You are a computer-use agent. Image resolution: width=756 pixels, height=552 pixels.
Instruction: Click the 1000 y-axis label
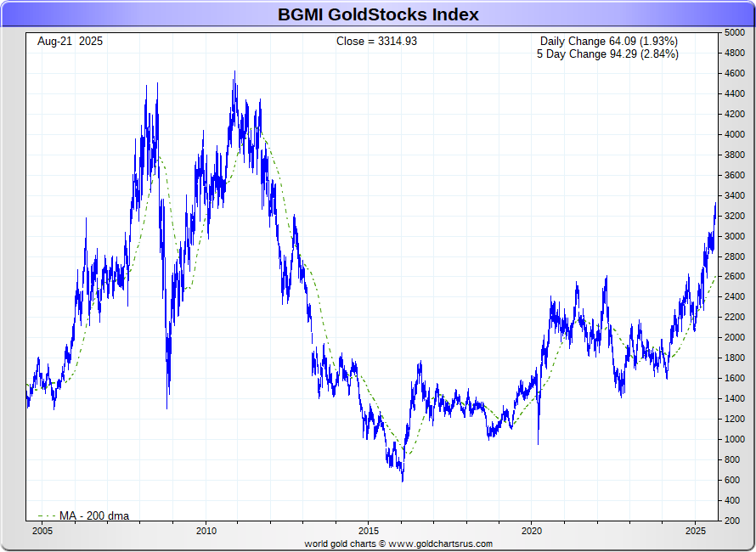[x=735, y=439]
